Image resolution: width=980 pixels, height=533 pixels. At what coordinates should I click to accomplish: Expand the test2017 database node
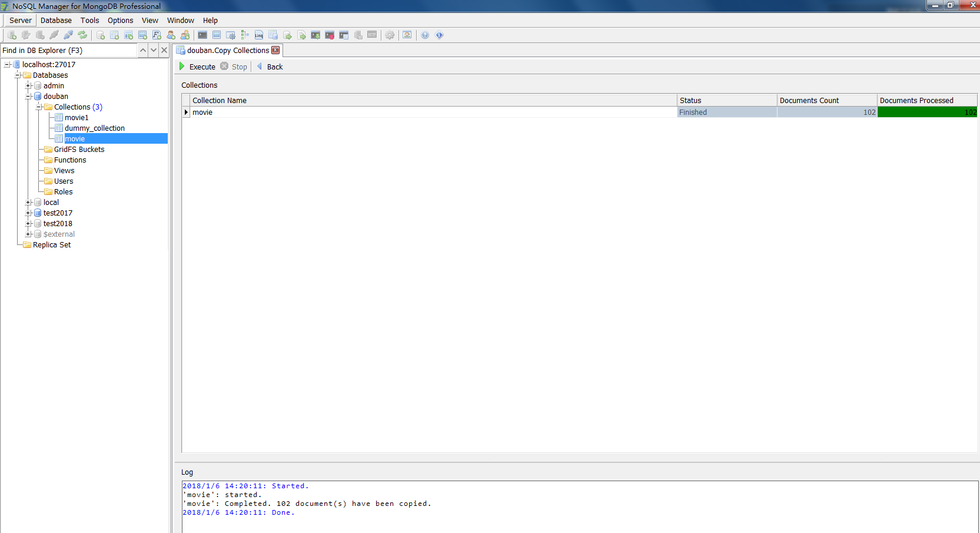(x=28, y=213)
